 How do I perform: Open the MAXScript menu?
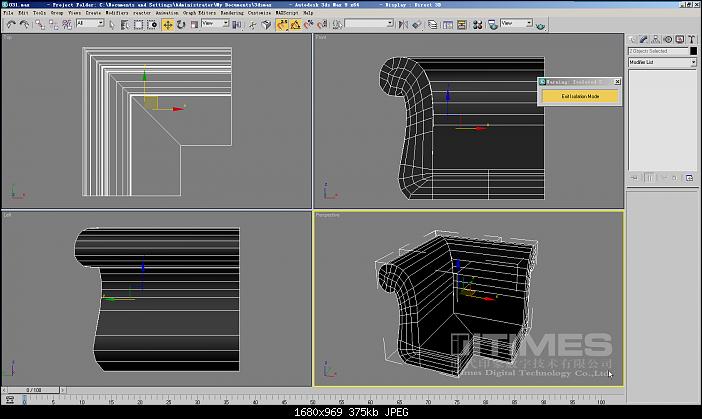point(287,13)
